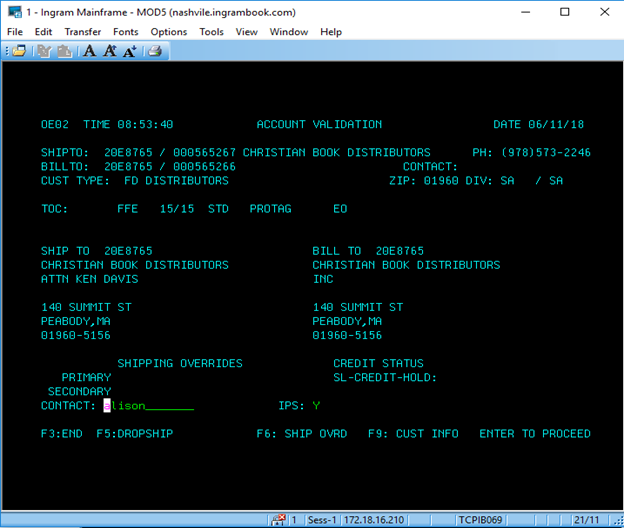Click the F5:DROPSHIP function key label

(135, 434)
